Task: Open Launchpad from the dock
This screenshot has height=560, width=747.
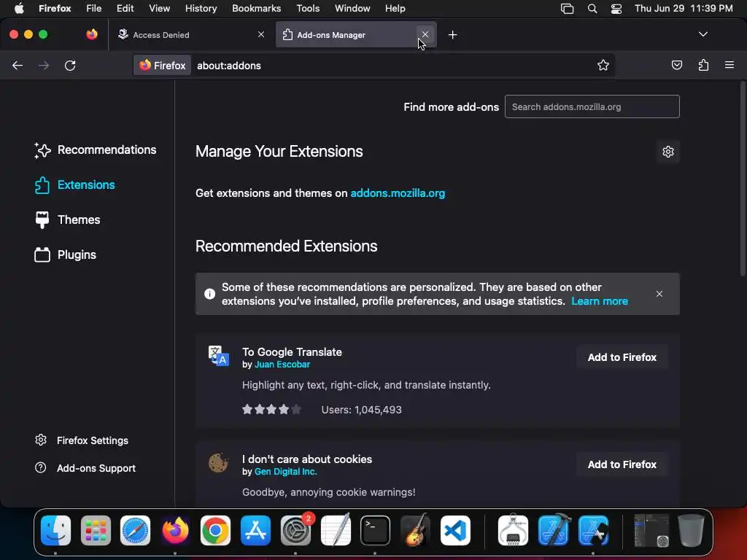Action: pyautogui.click(x=96, y=530)
